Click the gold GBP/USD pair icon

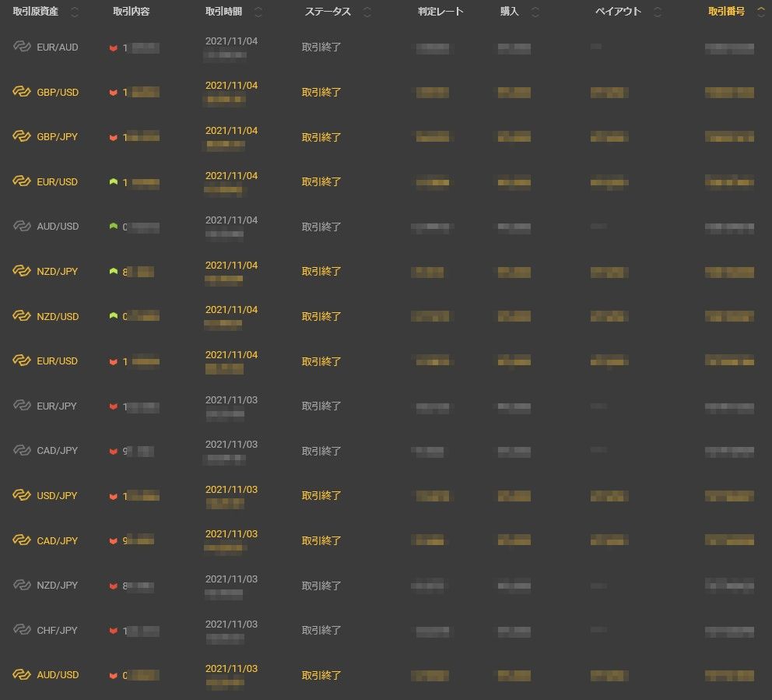click(x=22, y=92)
